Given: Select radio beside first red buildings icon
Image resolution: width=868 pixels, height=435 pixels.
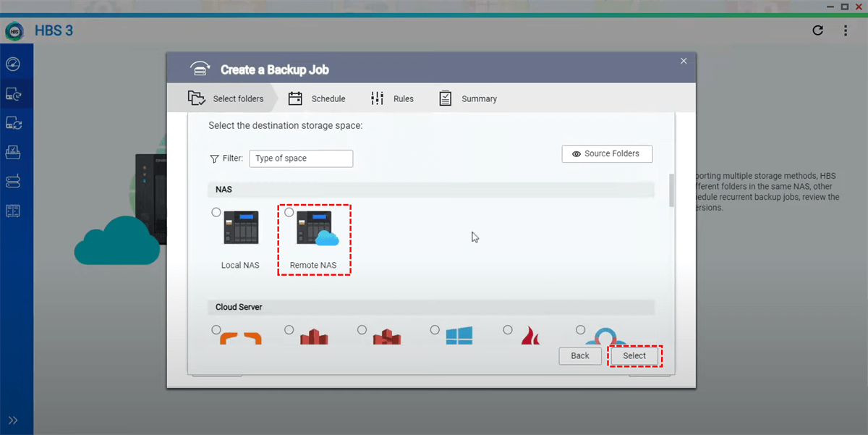Looking at the screenshot, I should pyautogui.click(x=289, y=330).
